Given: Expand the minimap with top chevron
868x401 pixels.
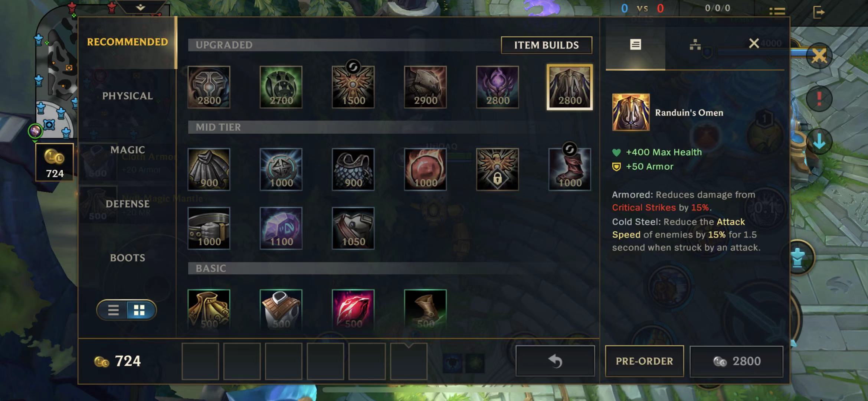Looking at the screenshot, I should [x=140, y=7].
